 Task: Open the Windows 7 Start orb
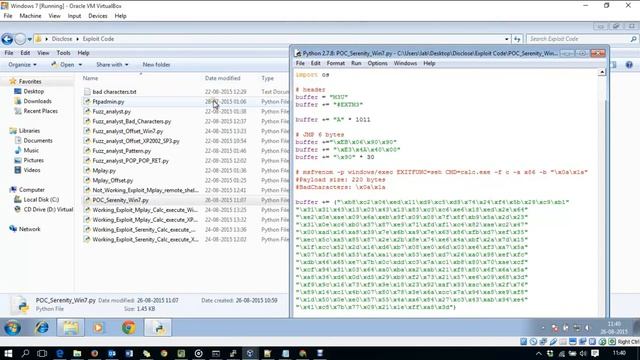click(12, 328)
